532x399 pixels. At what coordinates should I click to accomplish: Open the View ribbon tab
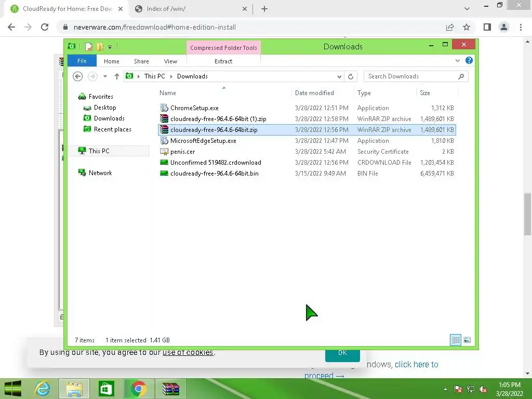pyautogui.click(x=170, y=61)
